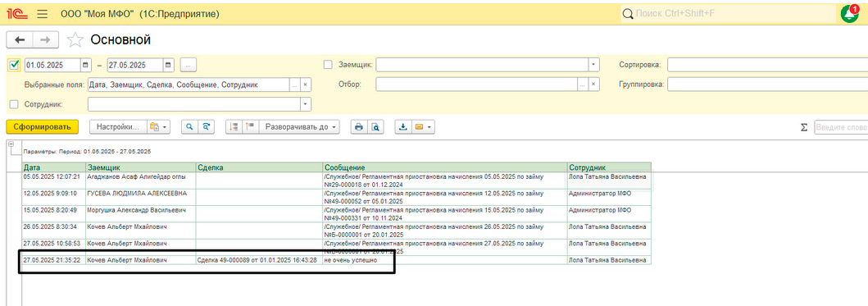868x306 pixels.
Task: Click the Сформировать button
Action: click(43, 127)
